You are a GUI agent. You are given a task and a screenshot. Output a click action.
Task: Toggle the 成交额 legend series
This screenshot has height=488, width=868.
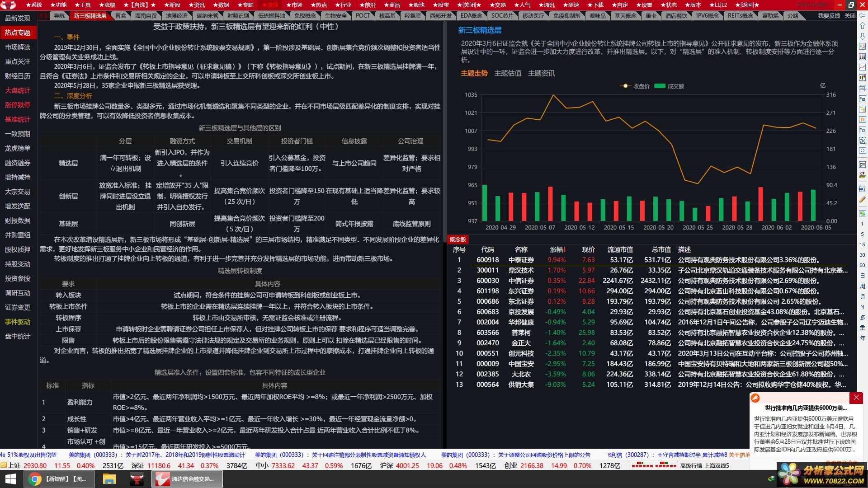(x=669, y=86)
